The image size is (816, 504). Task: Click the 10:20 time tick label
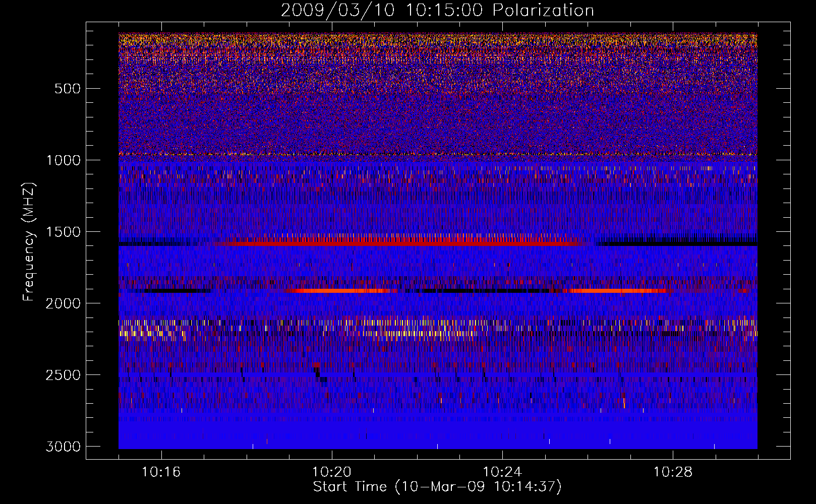(331, 472)
